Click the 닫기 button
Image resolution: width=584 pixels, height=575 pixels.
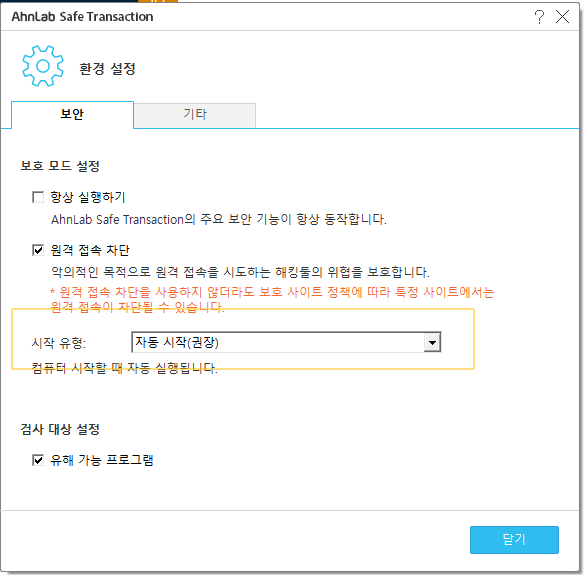click(514, 540)
